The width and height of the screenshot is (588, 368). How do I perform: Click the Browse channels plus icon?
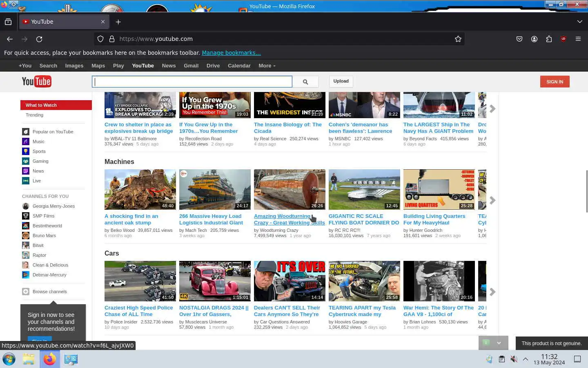point(26,292)
